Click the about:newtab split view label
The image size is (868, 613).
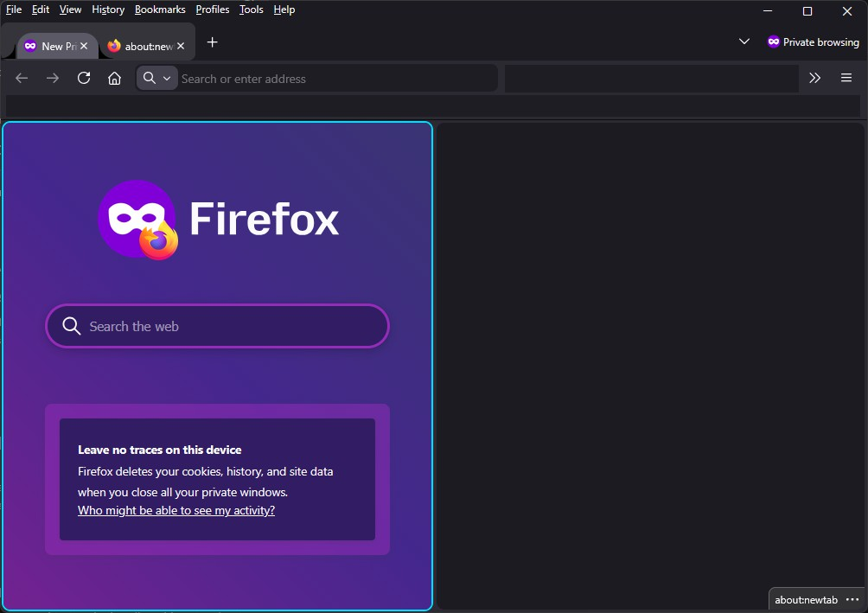pyautogui.click(x=806, y=600)
